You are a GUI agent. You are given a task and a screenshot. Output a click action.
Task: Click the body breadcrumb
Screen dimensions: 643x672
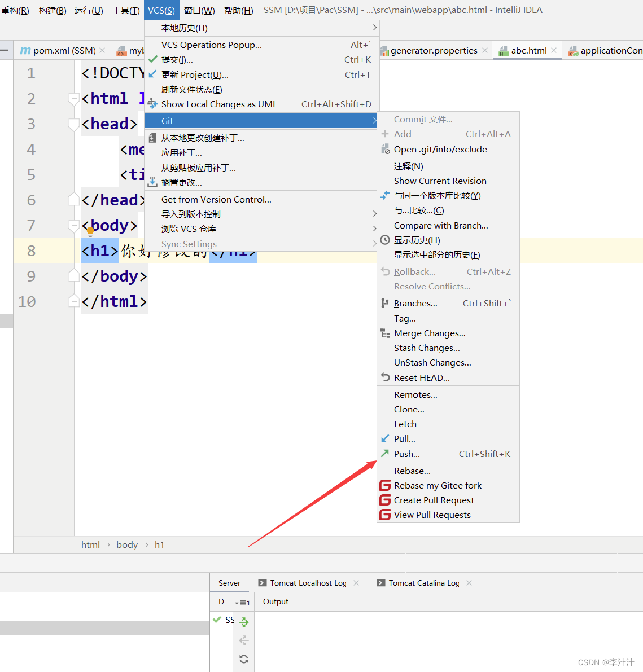click(x=127, y=544)
